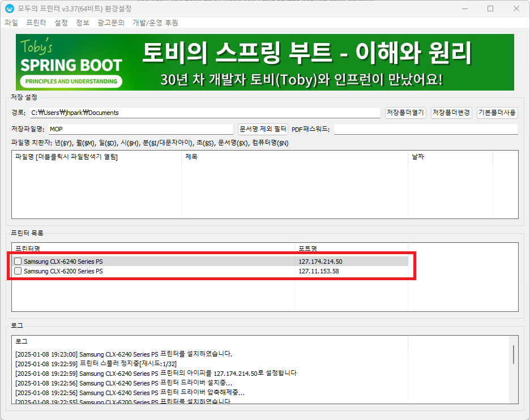Image resolution: width=530 pixels, height=420 pixels.
Task: Click the 저장폴더열기 button
Action: pos(405,113)
